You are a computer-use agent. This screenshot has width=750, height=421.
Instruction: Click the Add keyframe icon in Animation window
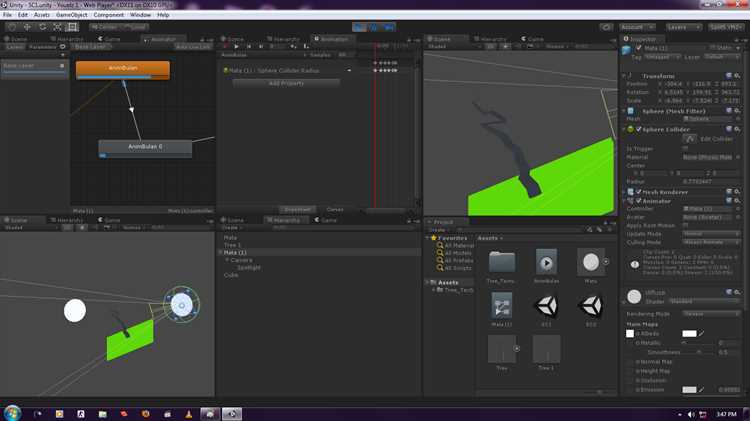(x=293, y=46)
